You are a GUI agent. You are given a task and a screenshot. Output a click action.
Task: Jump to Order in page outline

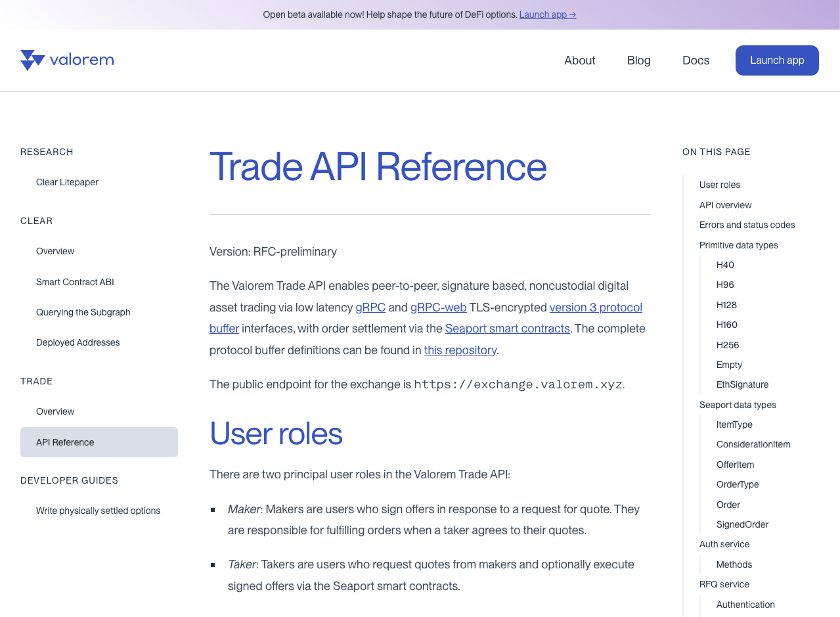click(728, 505)
